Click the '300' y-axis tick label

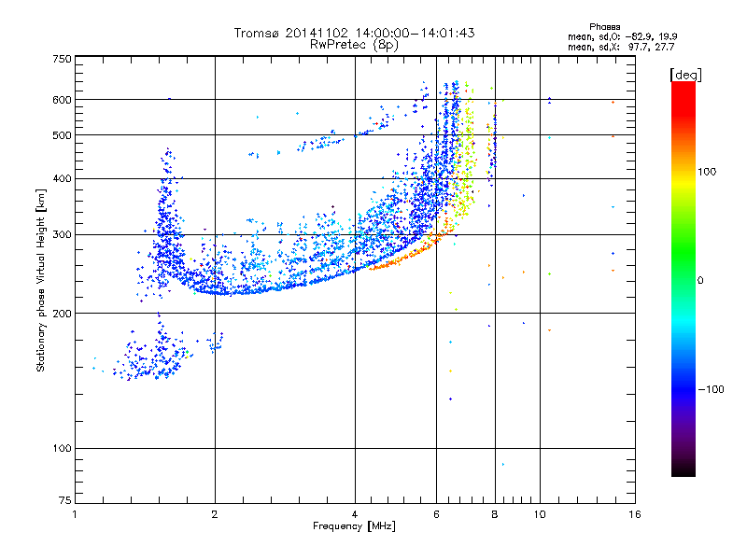62,234
